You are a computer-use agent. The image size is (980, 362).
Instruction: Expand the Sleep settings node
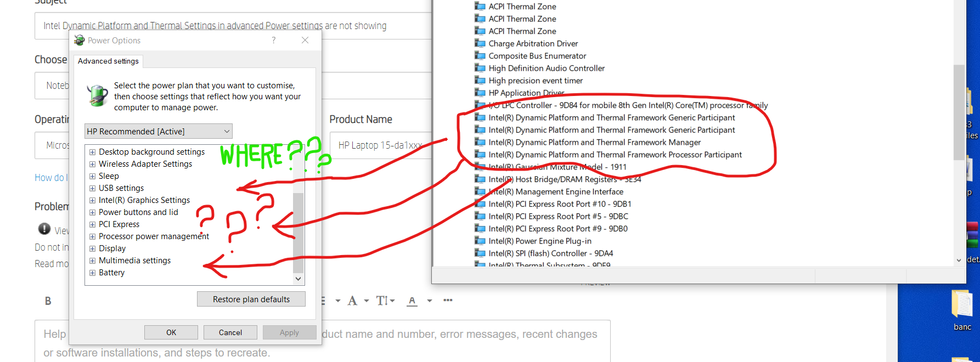point(93,176)
